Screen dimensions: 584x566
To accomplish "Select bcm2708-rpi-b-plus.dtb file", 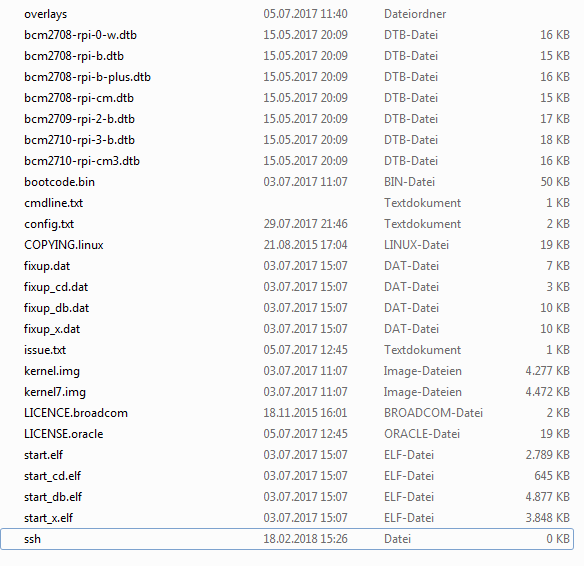I will (88, 77).
